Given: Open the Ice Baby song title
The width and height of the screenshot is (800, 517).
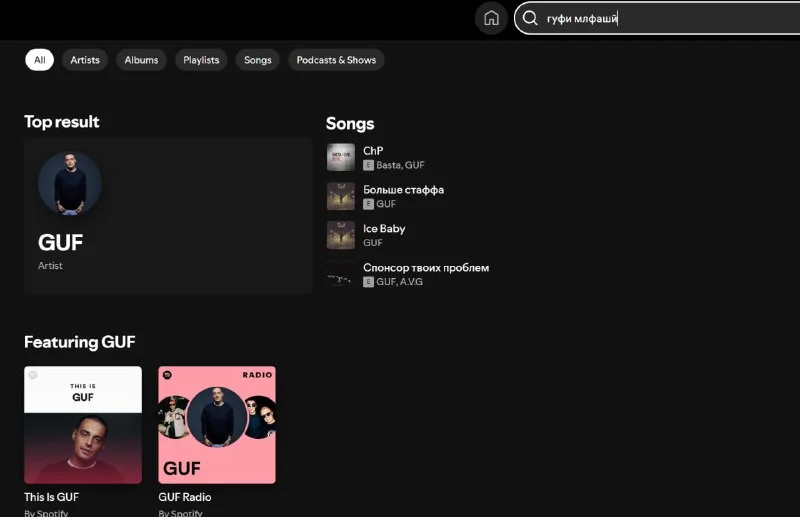Looking at the screenshot, I should point(384,229).
